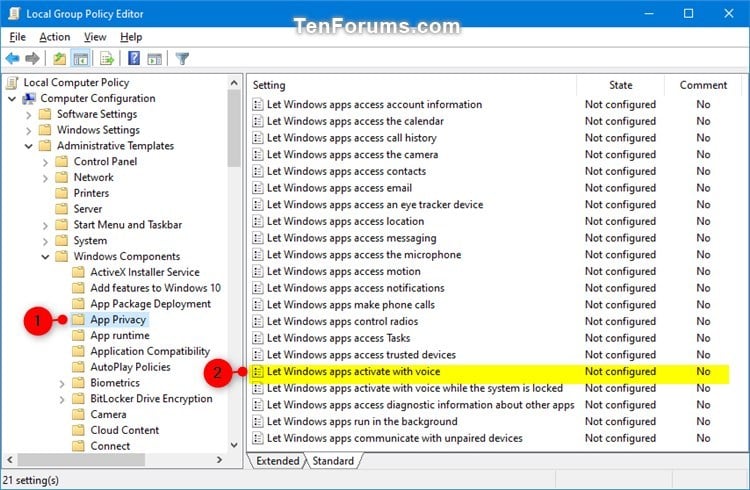The width and height of the screenshot is (750, 490).
Task: Expand the Windows Settings node
Action: click(x=29, y=131)
